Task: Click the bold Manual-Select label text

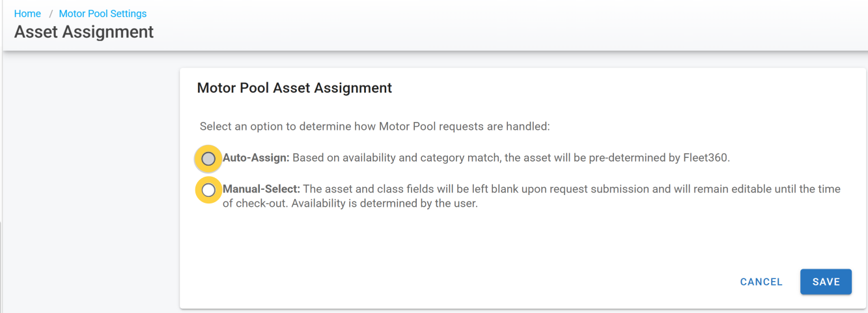Action: pyautogui.click(x=261, y=189)
